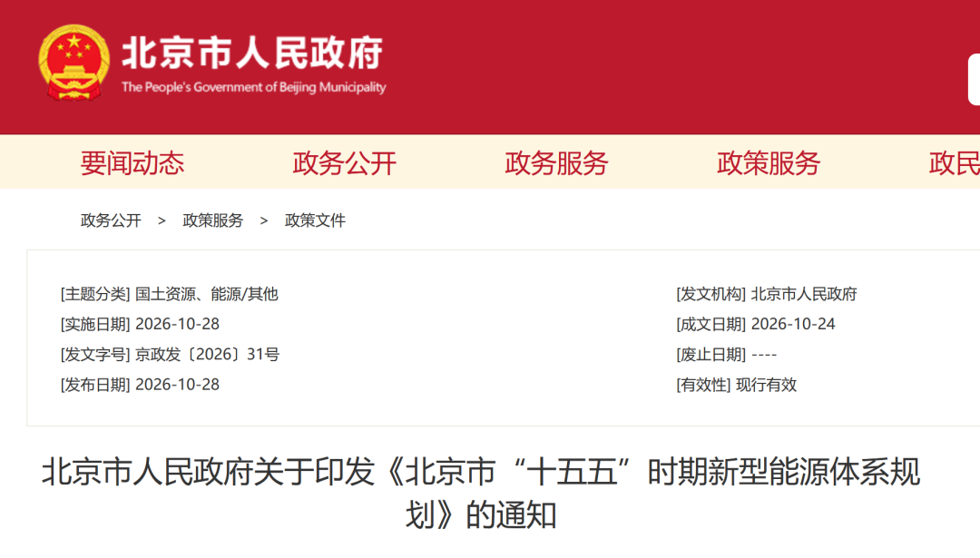This screenshot has width=980, height=558.
Task: Open the partially visible 政民 navigation tab
Action: point(955,163)
